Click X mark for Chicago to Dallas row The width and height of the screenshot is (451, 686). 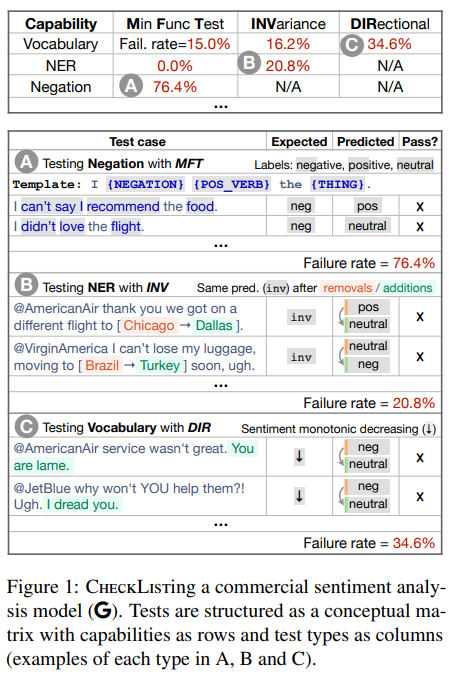click(x=420, y=317)
